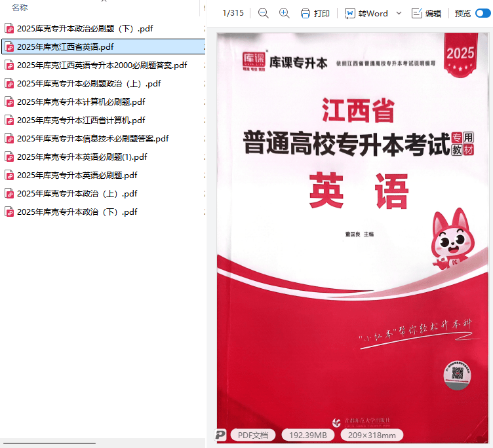Click PDF icon of 专升本政治（下）file
The width and height of the screenshot is (493, 448).
pyautogui.click(x=9, y=212)
